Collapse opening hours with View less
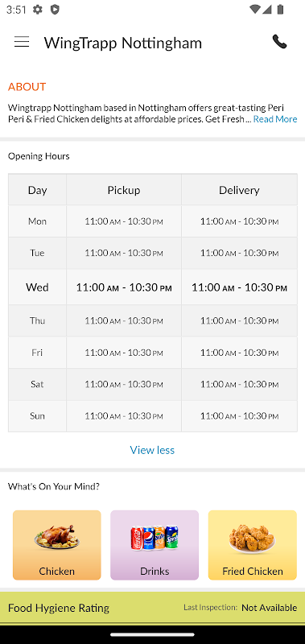Image resolution: width=305 pixels, height=644 pixels. [x=152, y=450]
